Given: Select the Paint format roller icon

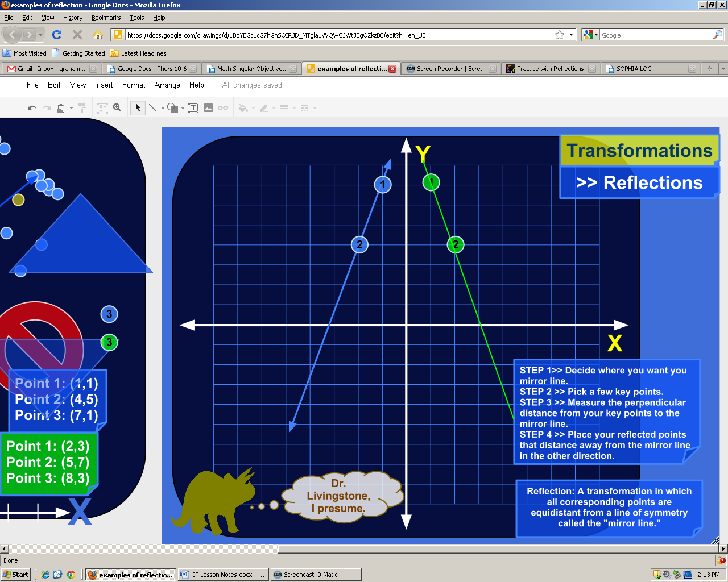Looking at the screenshot, I should click(x=82, y=108).
